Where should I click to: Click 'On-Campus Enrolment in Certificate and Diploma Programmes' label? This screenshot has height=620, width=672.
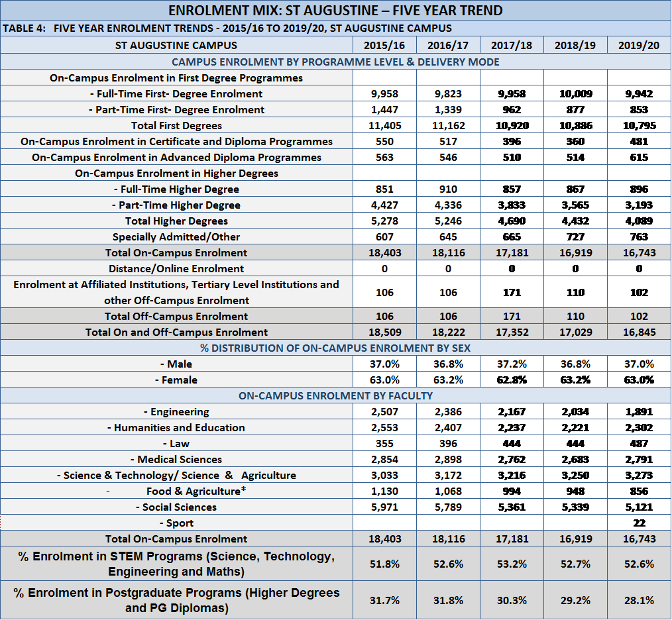(176, 141)
